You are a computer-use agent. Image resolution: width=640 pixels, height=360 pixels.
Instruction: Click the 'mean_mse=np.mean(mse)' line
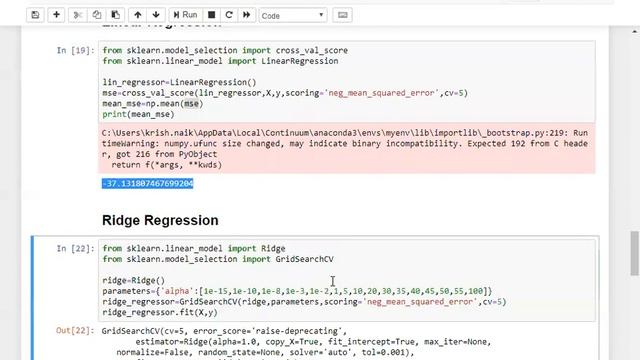[x=153, y=104]
